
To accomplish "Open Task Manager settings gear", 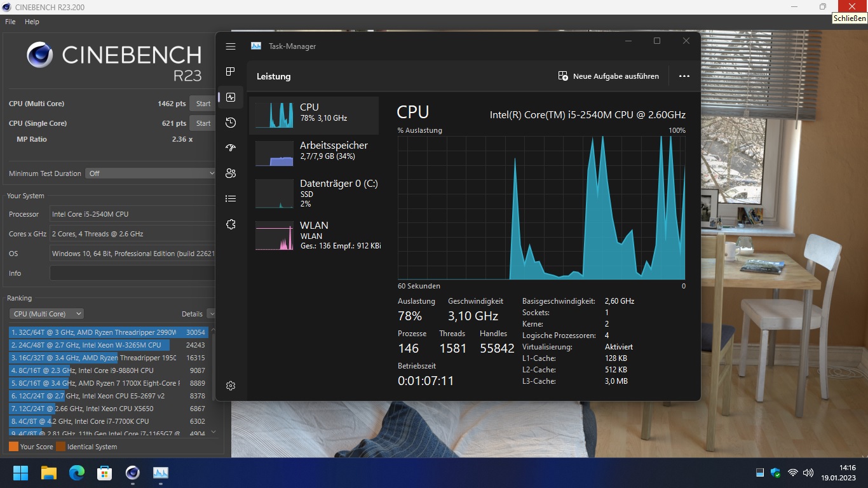I will 231,386.
